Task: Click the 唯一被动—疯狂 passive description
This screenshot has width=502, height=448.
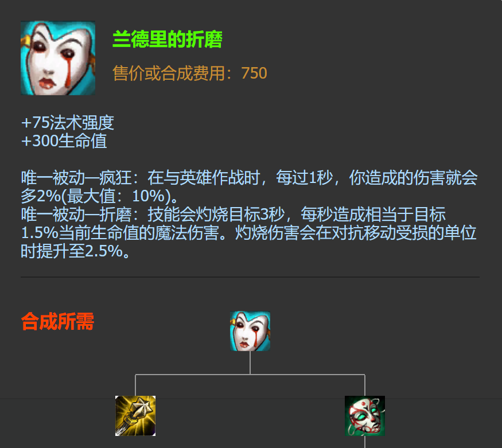Action: click(249, 186)
